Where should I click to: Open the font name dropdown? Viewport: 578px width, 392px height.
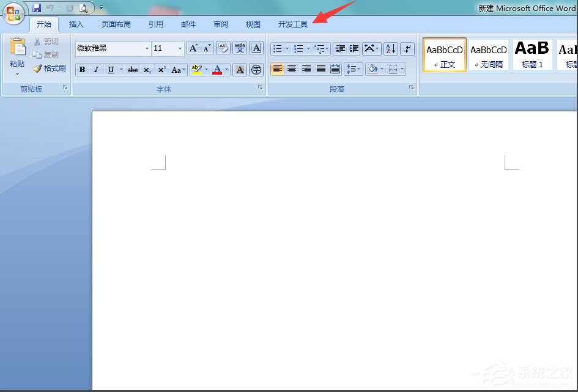(147, 48)
